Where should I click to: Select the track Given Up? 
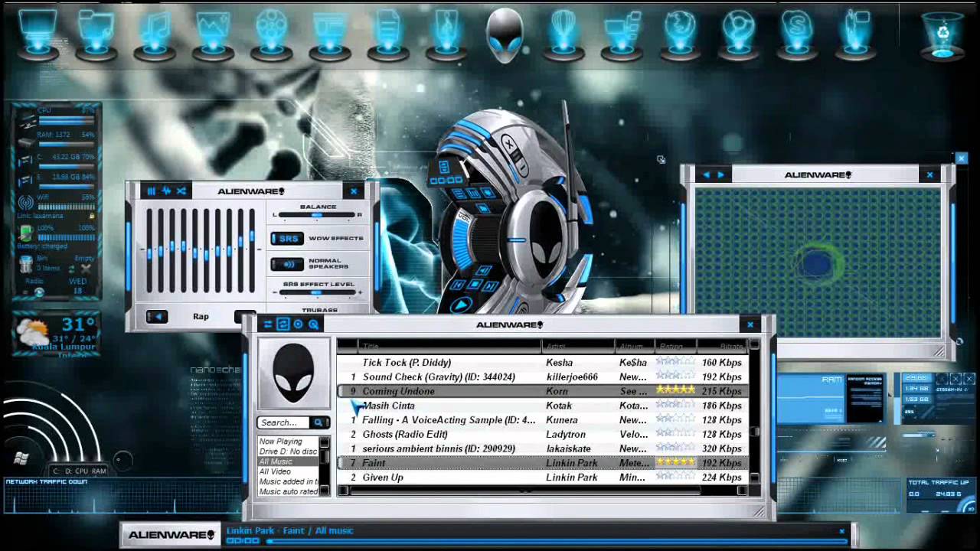(x=542, y=478)
